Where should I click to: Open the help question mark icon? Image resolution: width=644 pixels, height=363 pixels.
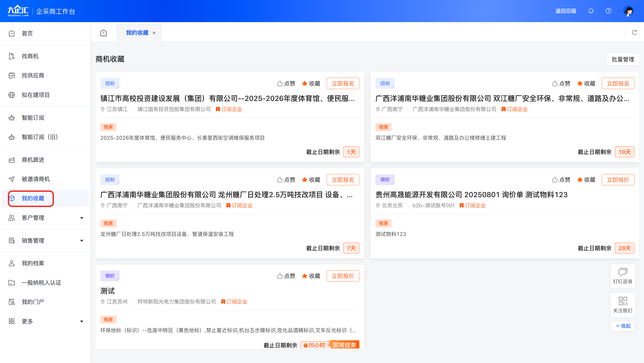pos(608,11)
